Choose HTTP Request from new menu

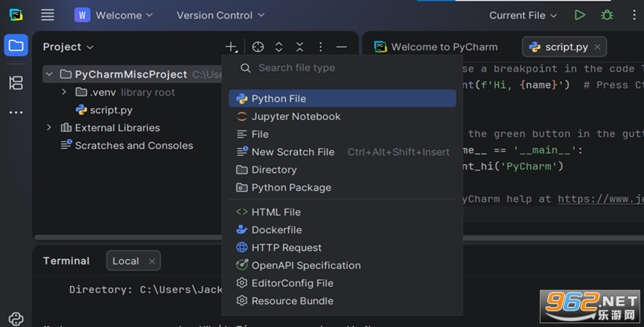coord(342,247)
